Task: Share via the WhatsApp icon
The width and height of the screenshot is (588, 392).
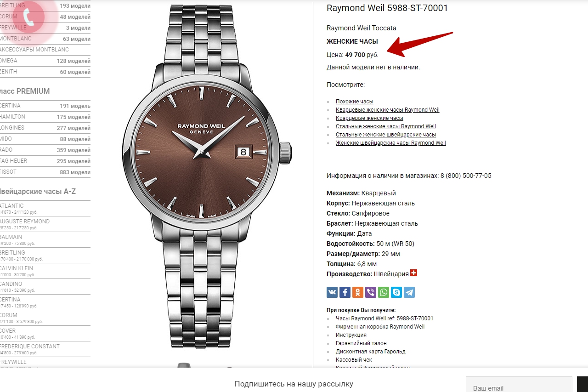Action: coord(384,292)
